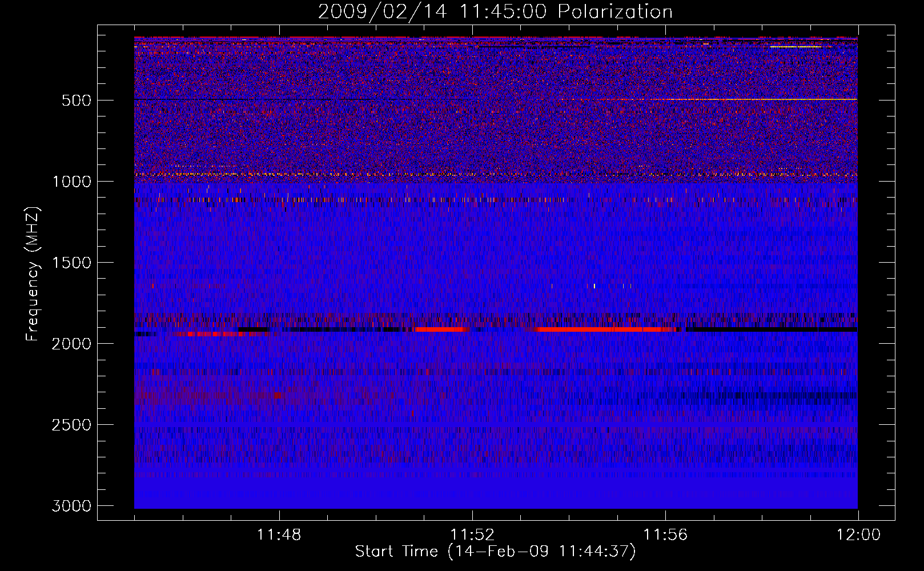Click the 1500 frequency tick label

click(71, 263)
